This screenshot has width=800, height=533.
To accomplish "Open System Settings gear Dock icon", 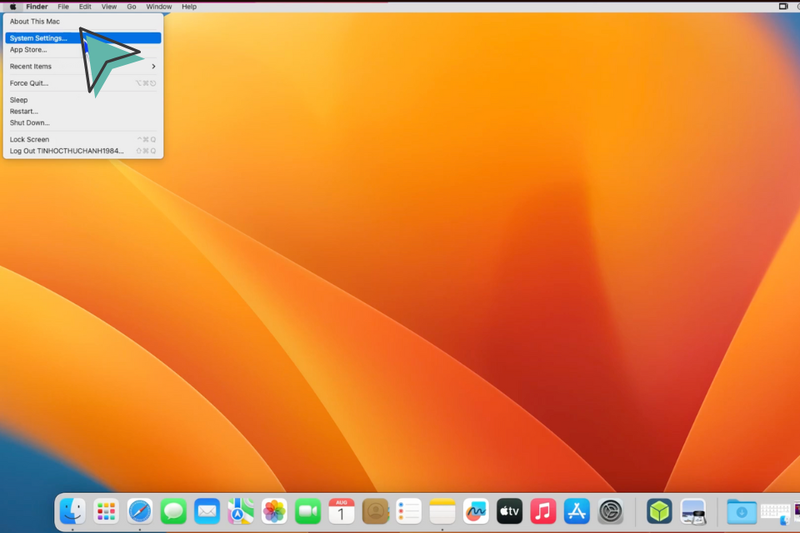I will [610, 511].
